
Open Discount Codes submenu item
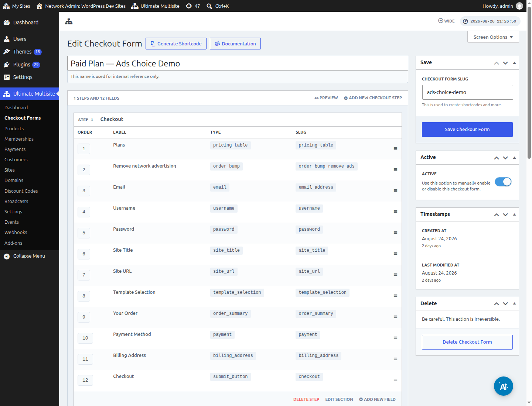pos(21,191)
